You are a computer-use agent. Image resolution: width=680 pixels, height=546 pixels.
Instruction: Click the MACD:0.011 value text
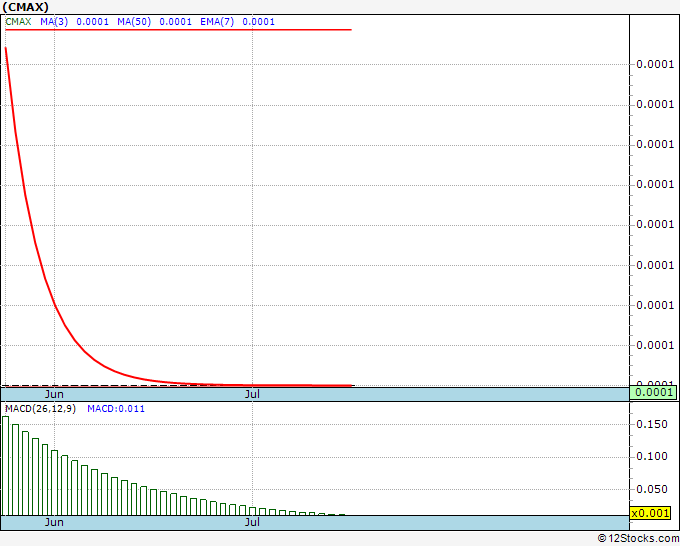(x=116, y=409)
